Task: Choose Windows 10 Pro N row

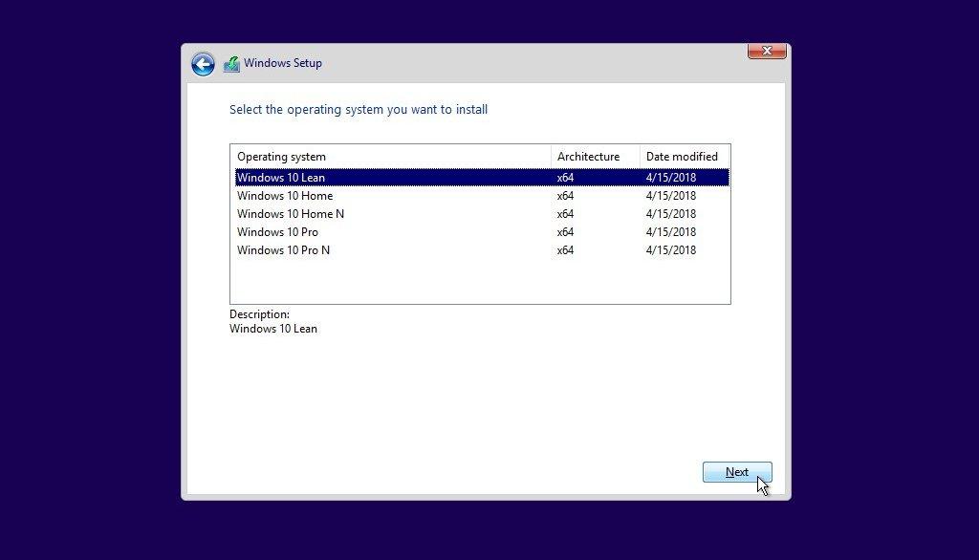Action: (482, 249)
